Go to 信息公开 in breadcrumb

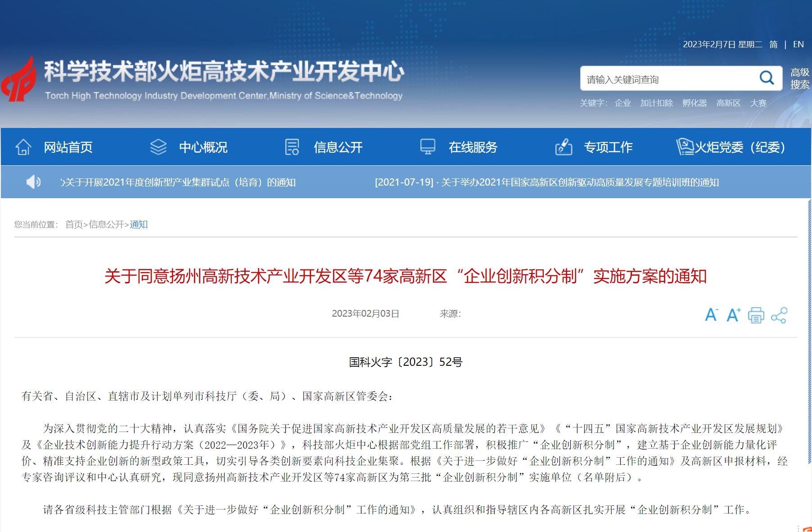pos(106,224)
